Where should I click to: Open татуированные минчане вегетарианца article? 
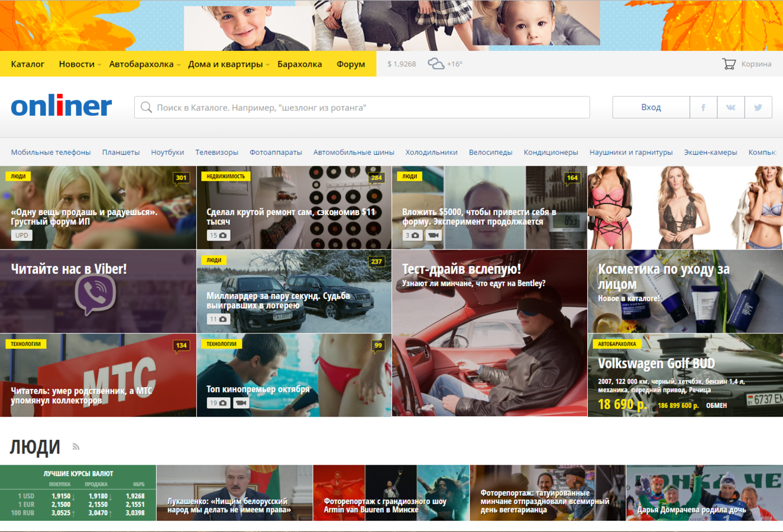548,493
